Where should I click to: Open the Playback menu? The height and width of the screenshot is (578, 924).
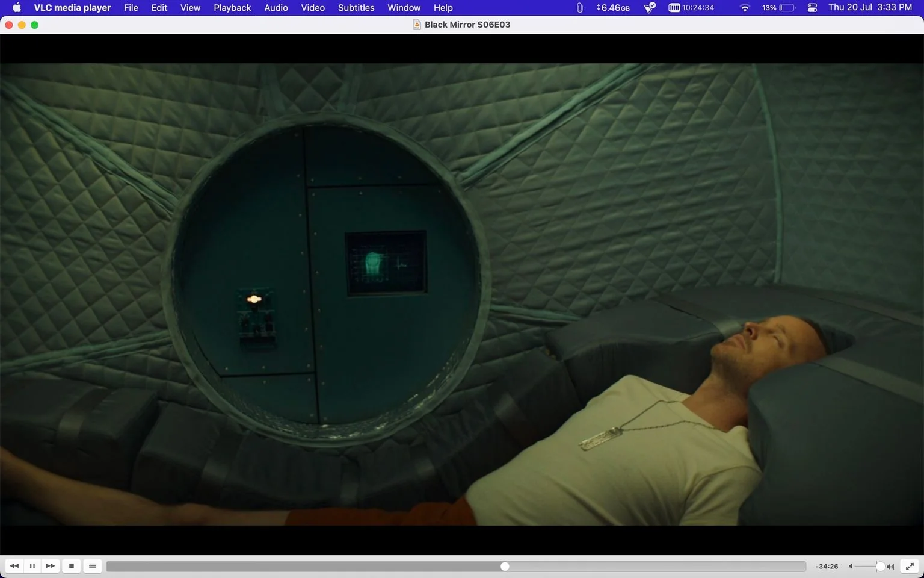coord(232,8)
